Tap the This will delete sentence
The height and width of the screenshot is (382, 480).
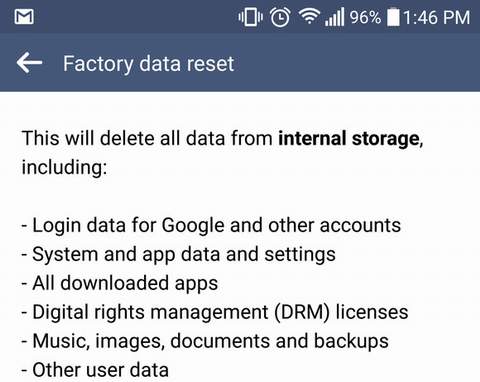222,153
